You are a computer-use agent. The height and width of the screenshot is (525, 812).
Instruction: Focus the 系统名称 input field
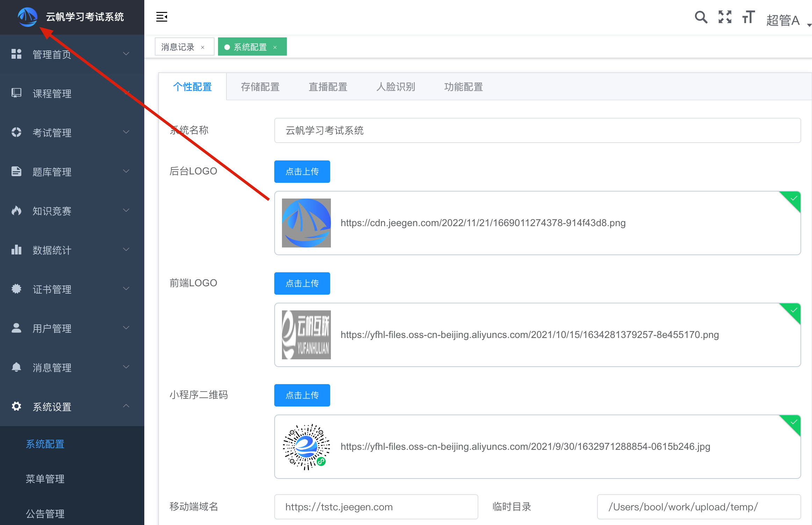(x=537, y=130)
